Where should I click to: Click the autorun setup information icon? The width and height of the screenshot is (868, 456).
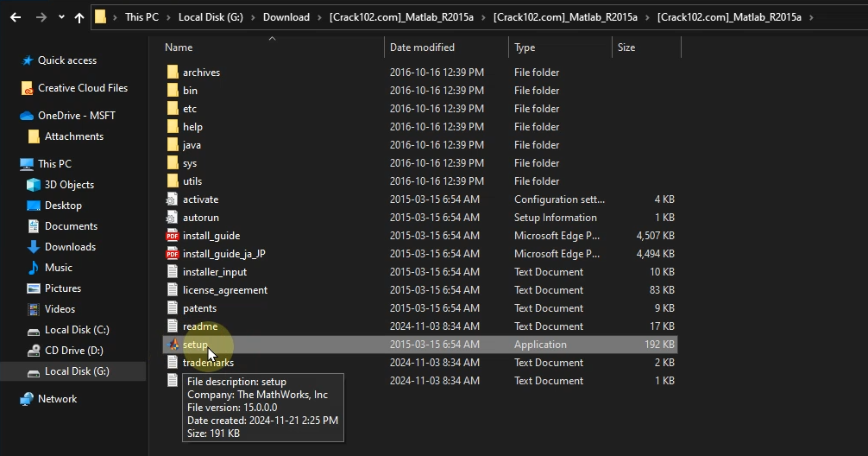[173, 218]
